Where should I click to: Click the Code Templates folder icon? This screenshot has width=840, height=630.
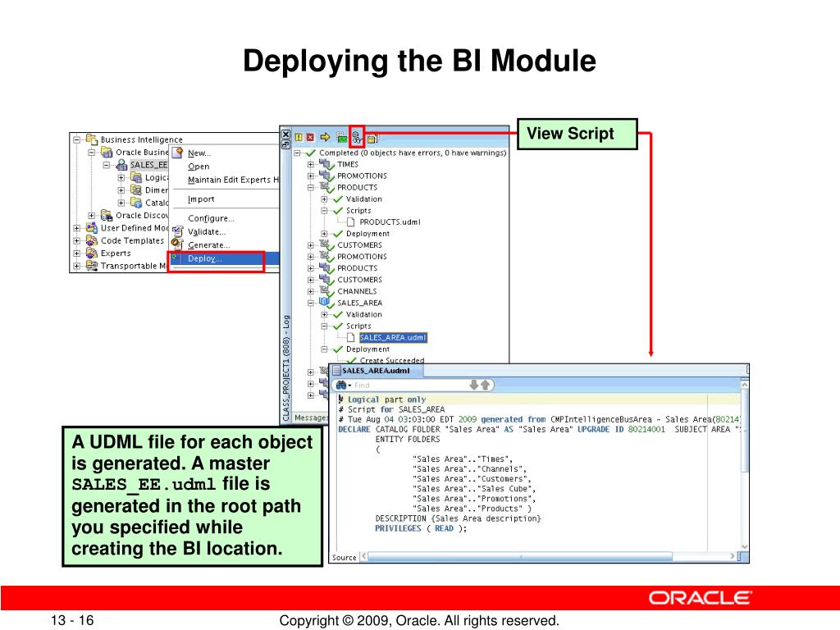(92, 240)
